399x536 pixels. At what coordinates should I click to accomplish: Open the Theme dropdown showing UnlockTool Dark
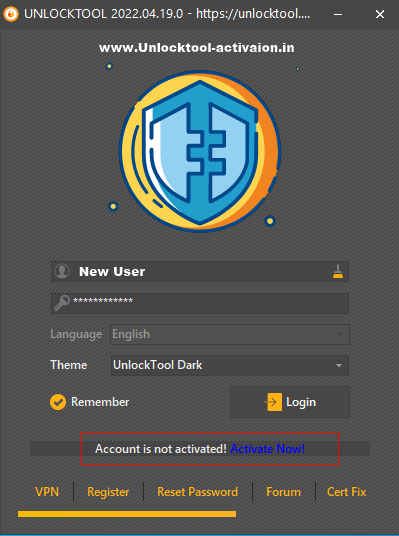230,365
